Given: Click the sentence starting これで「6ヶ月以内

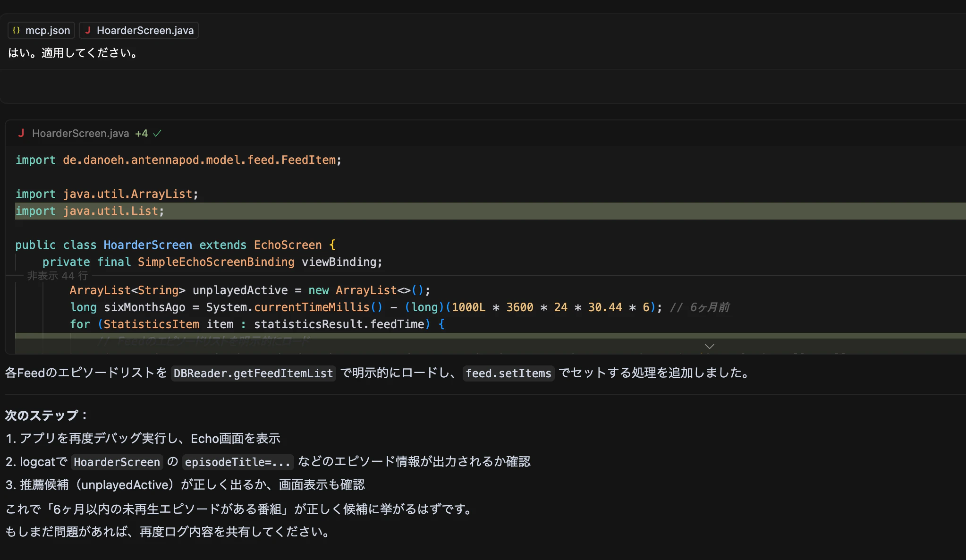Looking at the screenshot, I should click(239, 509).
